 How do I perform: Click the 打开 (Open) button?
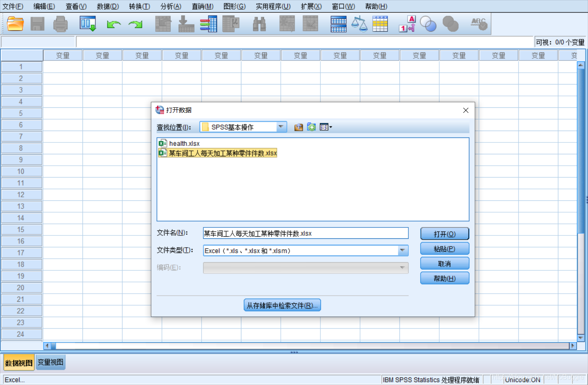[x=445, y=234]
